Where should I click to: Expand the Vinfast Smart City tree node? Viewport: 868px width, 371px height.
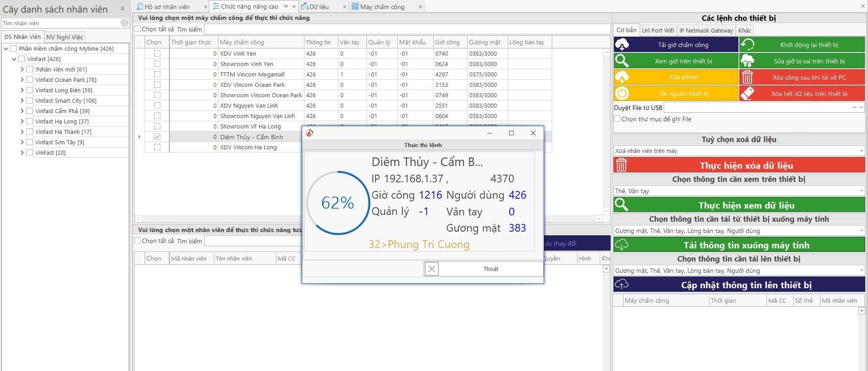coord(22,100)
